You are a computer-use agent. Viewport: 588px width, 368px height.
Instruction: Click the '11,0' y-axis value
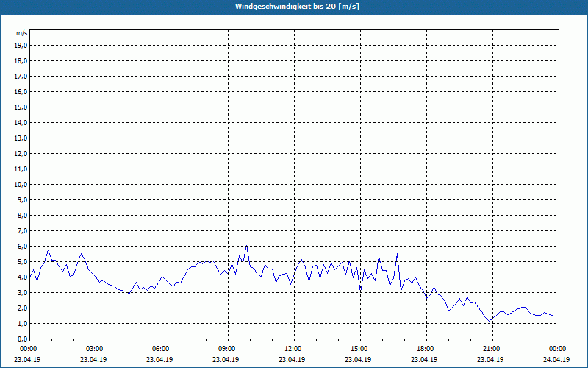point(21,169)
